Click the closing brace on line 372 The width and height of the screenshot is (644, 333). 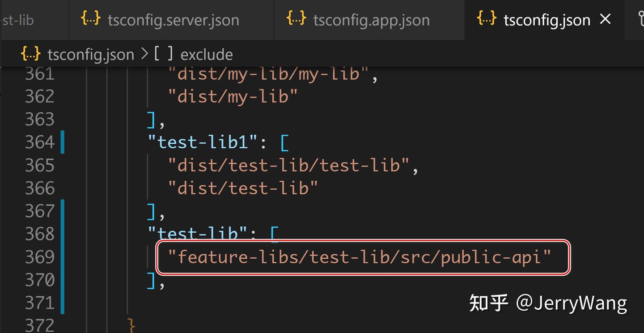coord(131,325)
